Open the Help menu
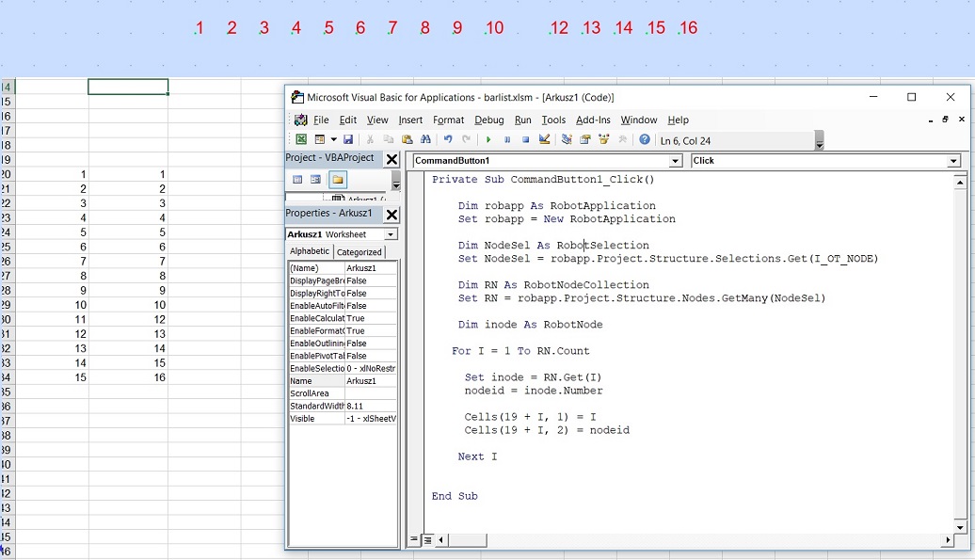975x560 pixels. pos(679,120)
